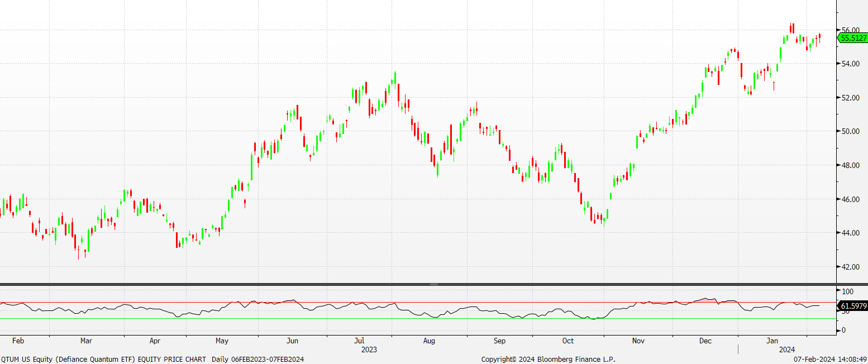868x364 pixels.
Task: Click the 50.00 price axis label
Action: pyautogui.click(x=850, y=132)
